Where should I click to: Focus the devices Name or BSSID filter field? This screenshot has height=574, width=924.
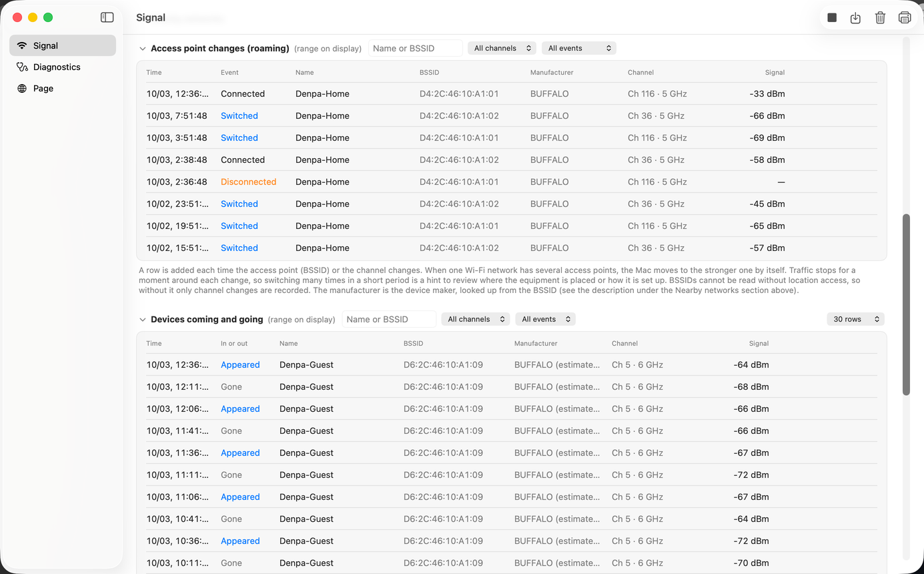click(x=389, y=319)
